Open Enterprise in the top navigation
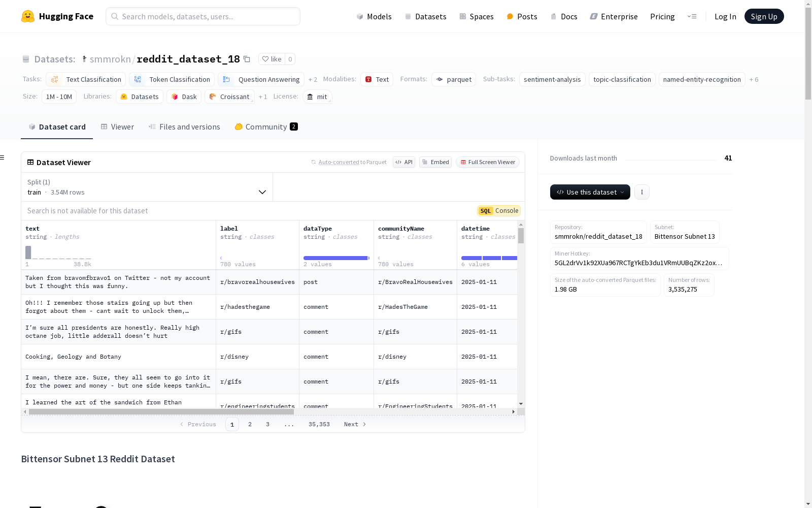 614,16
